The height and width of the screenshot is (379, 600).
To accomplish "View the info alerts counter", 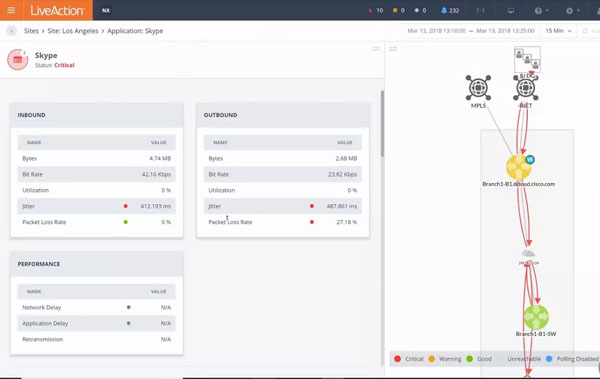I will click(x=420, y=10).
